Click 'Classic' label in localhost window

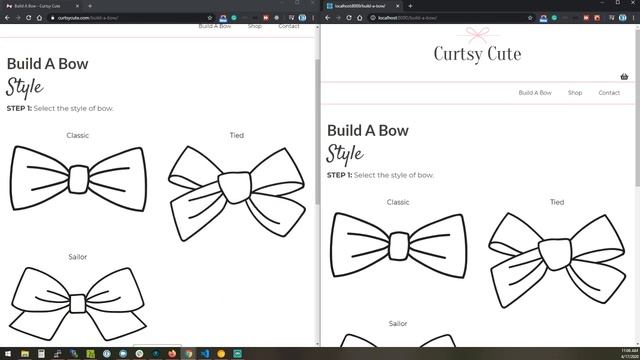[398, 202]
